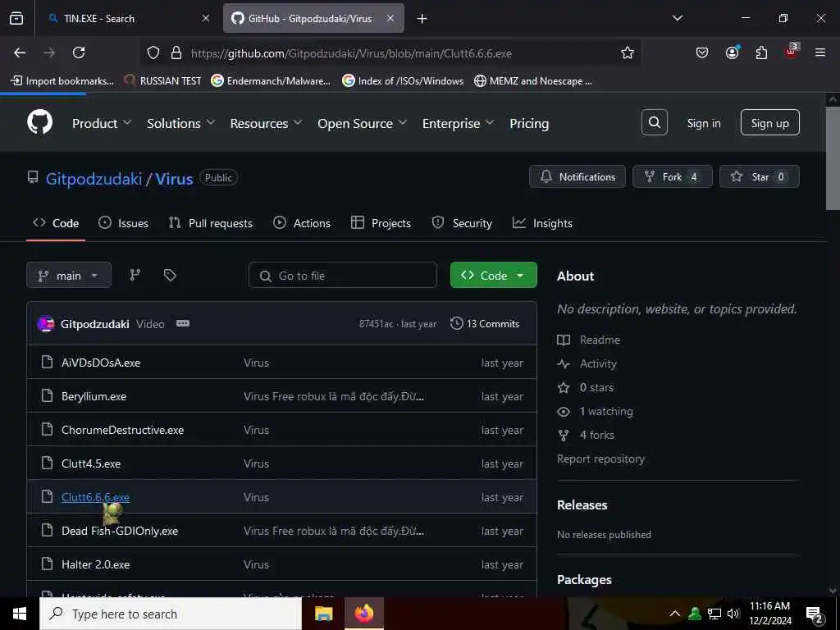Open the Pricing page

pos(529,123)
